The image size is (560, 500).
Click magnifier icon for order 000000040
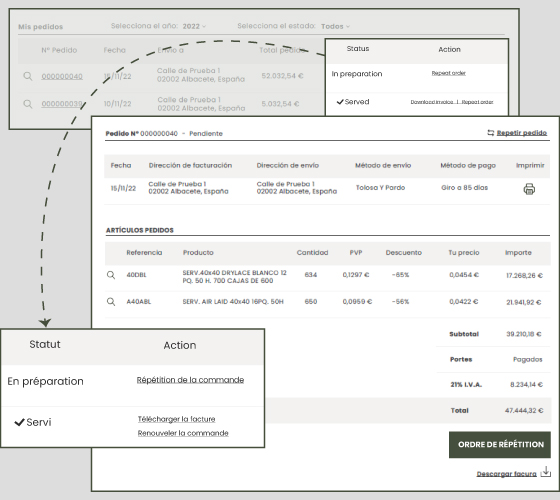[28, 76]
